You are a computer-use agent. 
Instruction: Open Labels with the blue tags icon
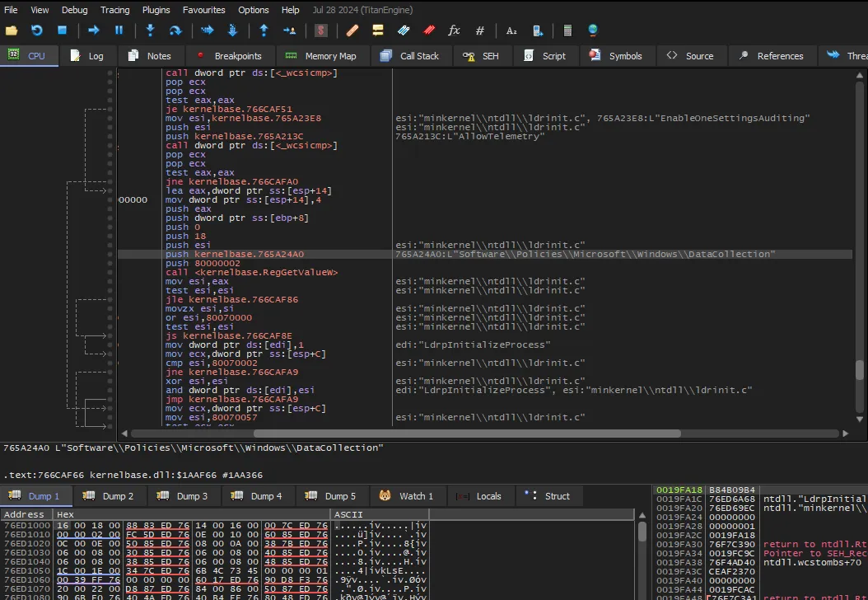tap(404, 30)
